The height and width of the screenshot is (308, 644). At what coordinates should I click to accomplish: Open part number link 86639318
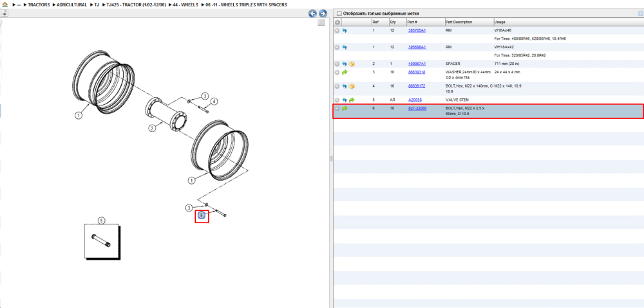click(x=417, y=72)
